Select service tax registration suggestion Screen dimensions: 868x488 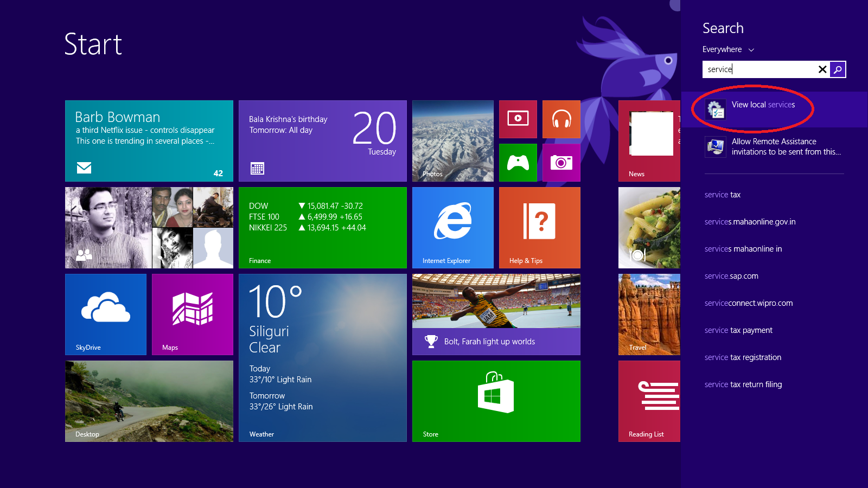pos(743,357)
